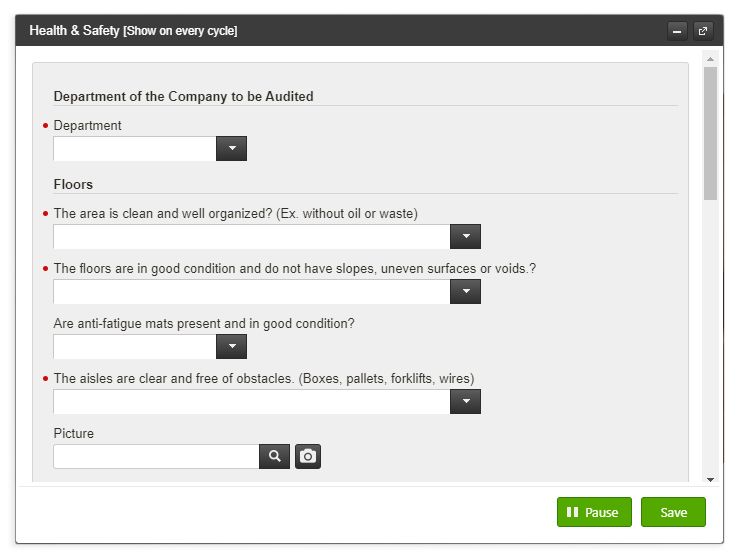Click the anti-fatigue mats input field
This screenshot has width=740, height=560.
coord(135,347)
